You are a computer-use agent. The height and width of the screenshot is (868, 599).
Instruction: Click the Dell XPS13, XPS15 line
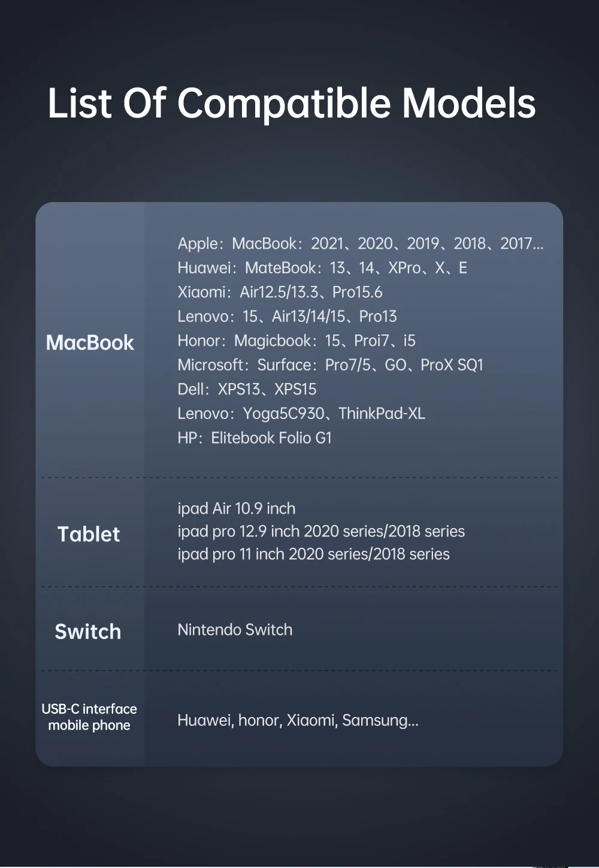(x=247, y=389)
